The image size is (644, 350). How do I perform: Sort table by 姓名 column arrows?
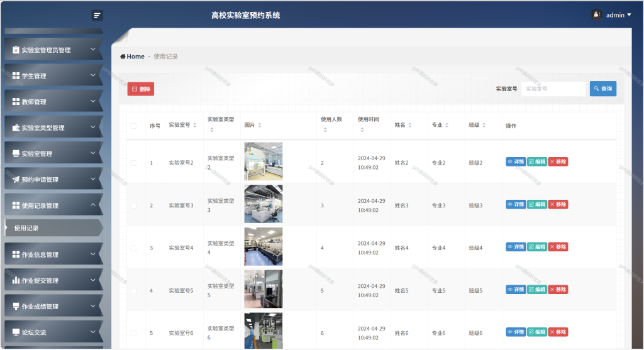[x=410, y=125]
